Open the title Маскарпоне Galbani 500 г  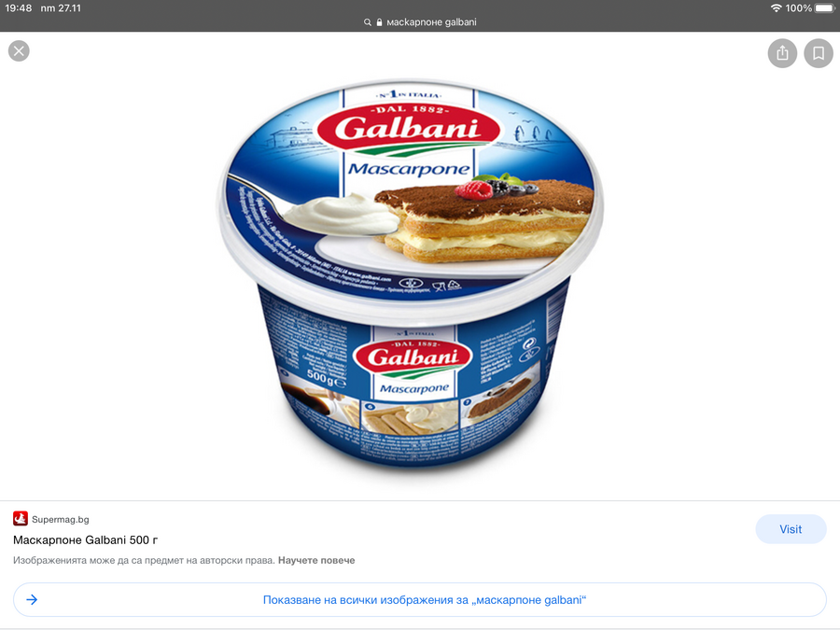point(85,540)
